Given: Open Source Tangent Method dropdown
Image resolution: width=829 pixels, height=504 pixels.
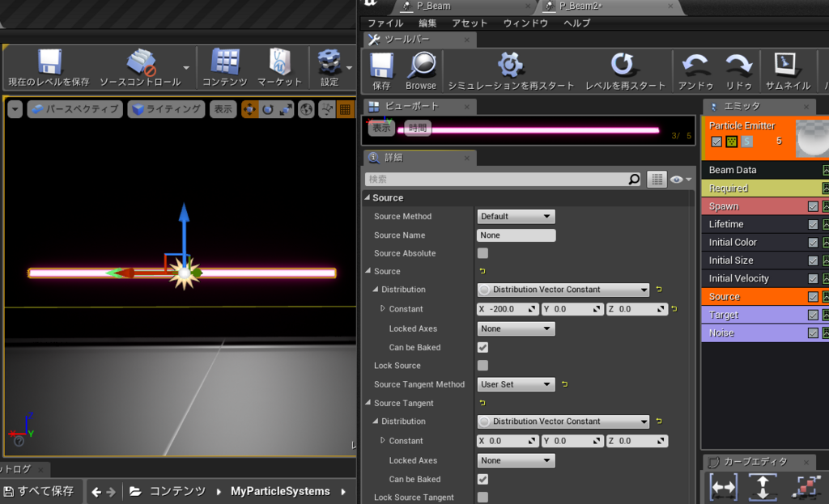Looking at the screenshot, I should click(x=516, y=384).
